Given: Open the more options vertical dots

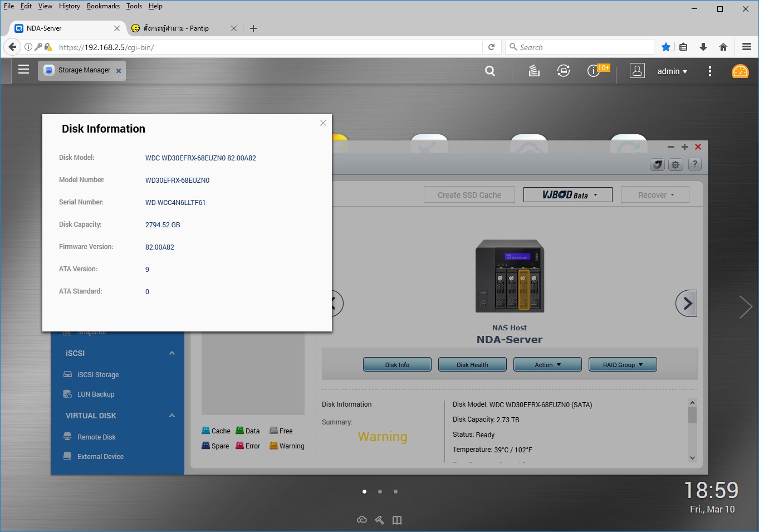Looking at the screenshot, I should [709, 71].
